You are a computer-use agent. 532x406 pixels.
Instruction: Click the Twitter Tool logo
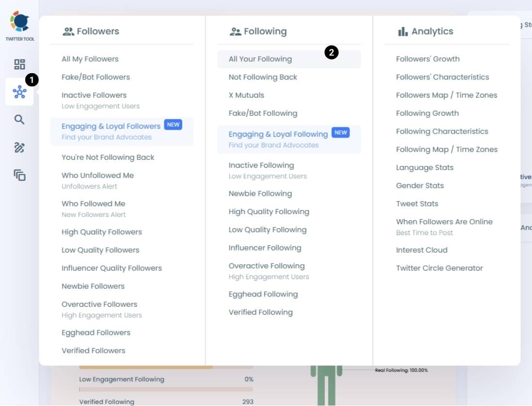tap(19, 23)
